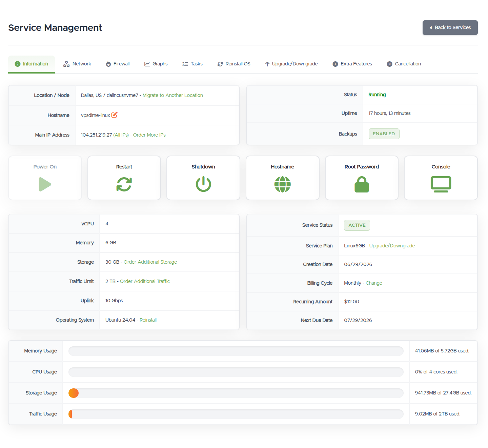Click the All IPs link
The image size is (488, 448).
121,135
